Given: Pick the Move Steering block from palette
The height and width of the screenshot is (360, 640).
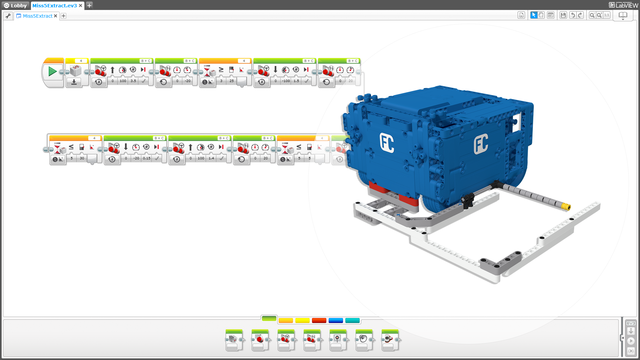Looking at the screenshot, I should pyautogui.click(x=286, y=340).
